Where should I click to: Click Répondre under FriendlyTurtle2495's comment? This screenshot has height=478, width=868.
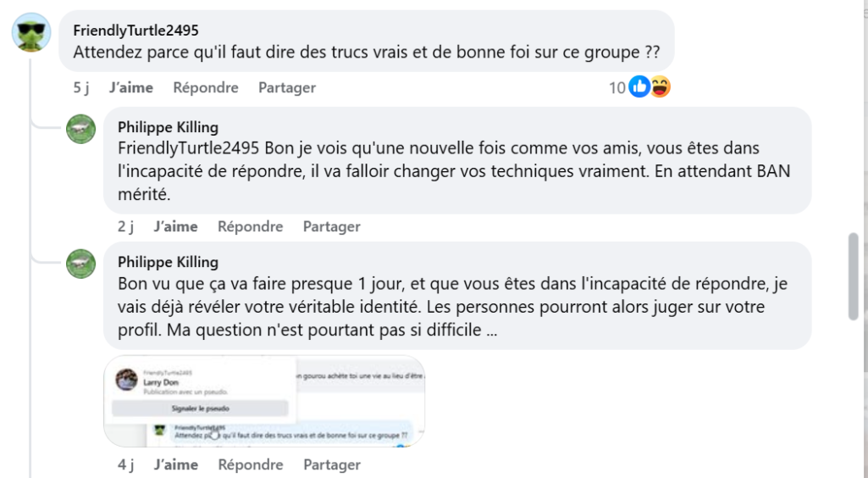click(206, 87)
